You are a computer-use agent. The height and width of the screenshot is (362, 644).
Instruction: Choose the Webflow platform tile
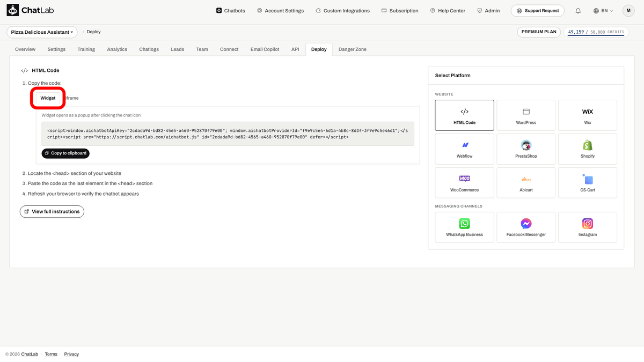pyautogui.click(x=464, y=149)
